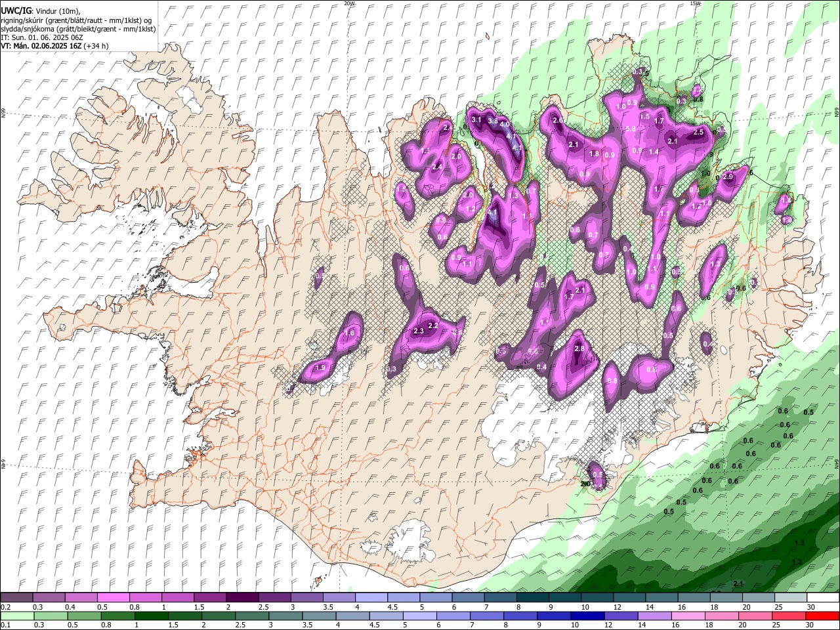Click the '(+34 h)' forecast offset text
Image resolution: width=840 pixels, height=630 pixels.
pyautogui.click(x=96, y=46)
